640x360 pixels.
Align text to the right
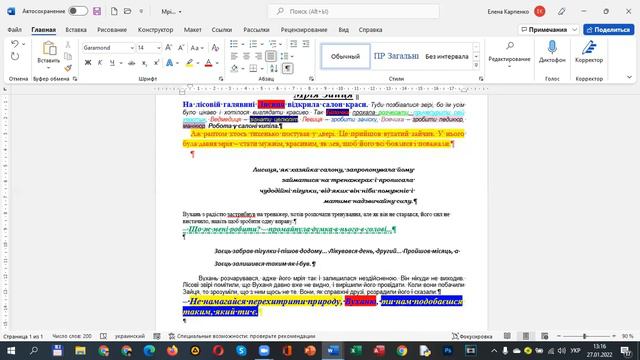[x=258, y=56]
